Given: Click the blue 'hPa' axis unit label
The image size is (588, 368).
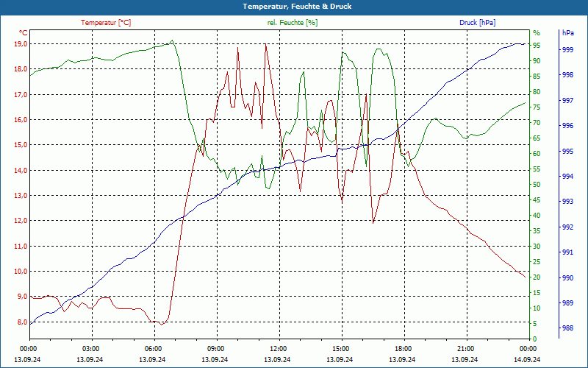Looking at the screenshot, I should pos(567,33).
